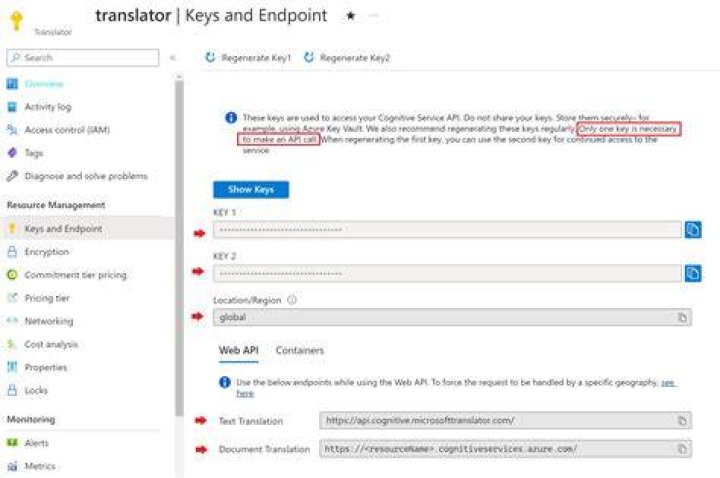Copy the Location/Region value

(x=682, y=317)
